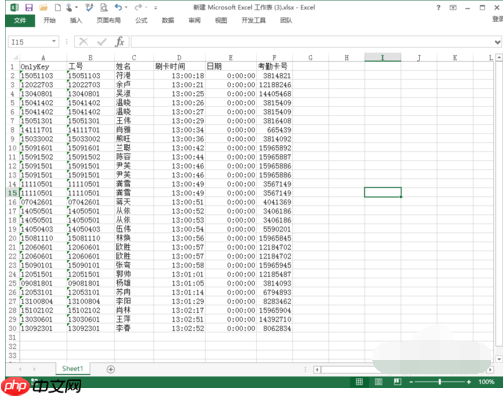Click the Excel application icon in title bar

tap(14, 7)
